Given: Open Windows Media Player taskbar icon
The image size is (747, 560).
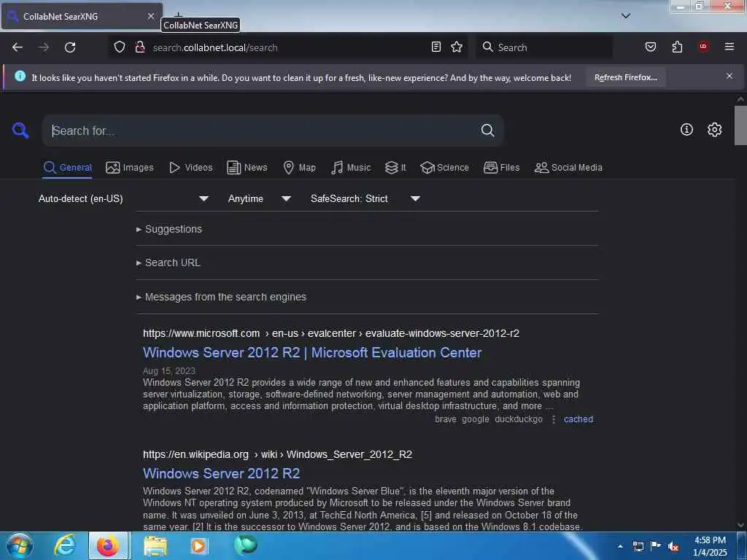Looking at the screenshot, I should pyautogui.click(x=198, y=546).
